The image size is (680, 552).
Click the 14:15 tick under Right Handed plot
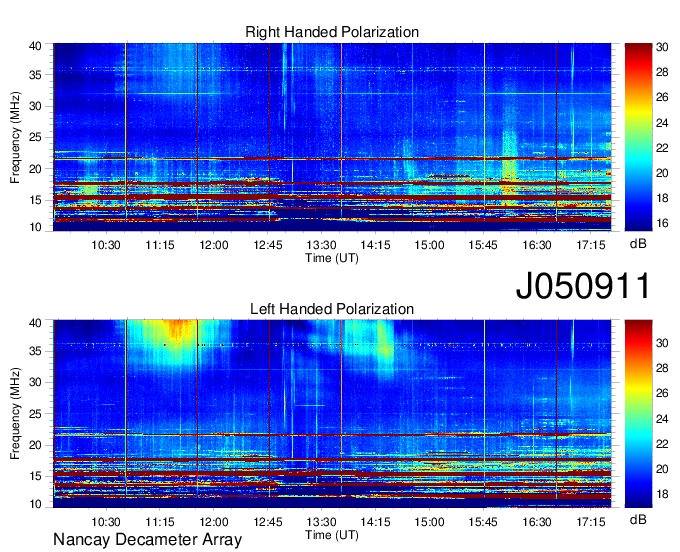[376, 245]
